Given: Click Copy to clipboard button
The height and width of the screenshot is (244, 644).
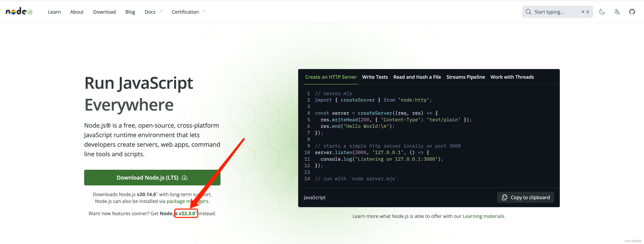Looking at the screenshot, I should point(525,197).
